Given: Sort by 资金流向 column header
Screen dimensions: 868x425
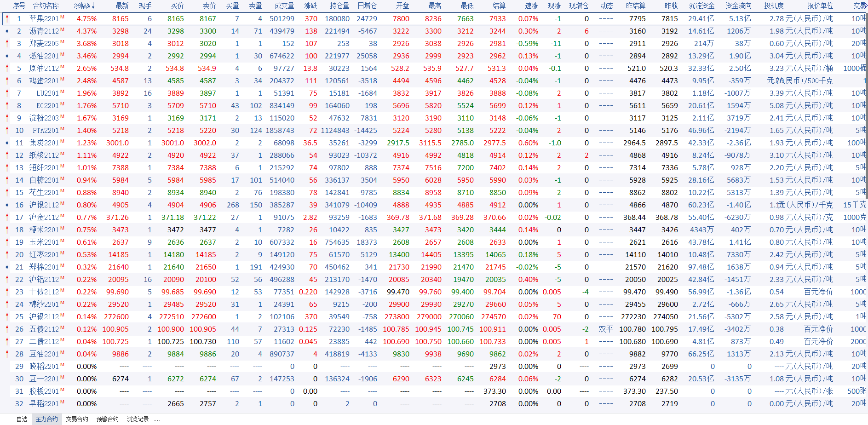Looking at the screenshot, I should pyautogui.click(x=738, y=6).
